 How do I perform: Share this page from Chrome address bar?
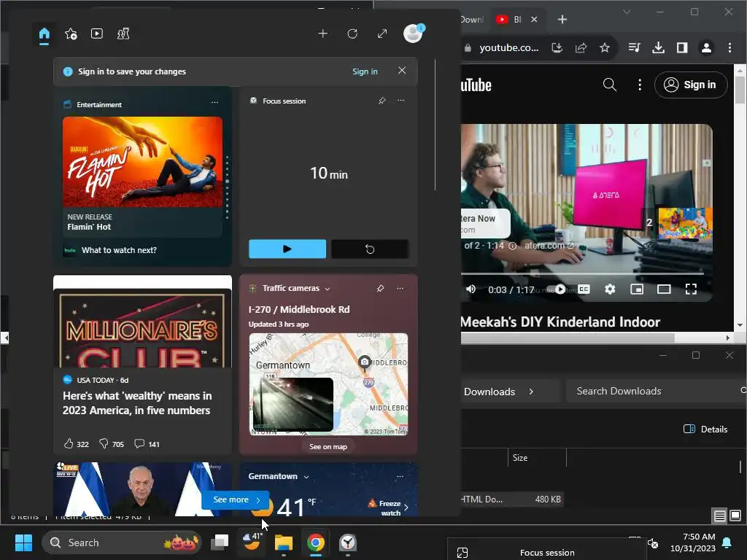click(x=581, y=47)
